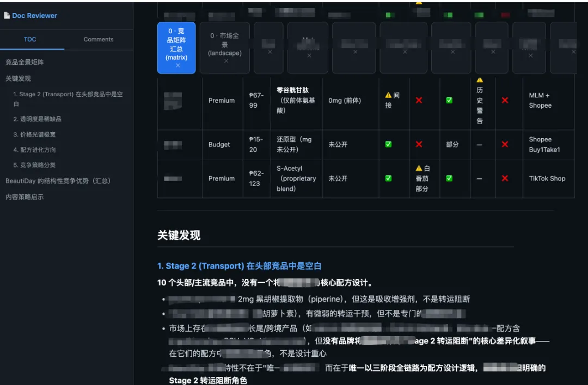Click the Doc Reviewer document icon

(x=8, y=15)
